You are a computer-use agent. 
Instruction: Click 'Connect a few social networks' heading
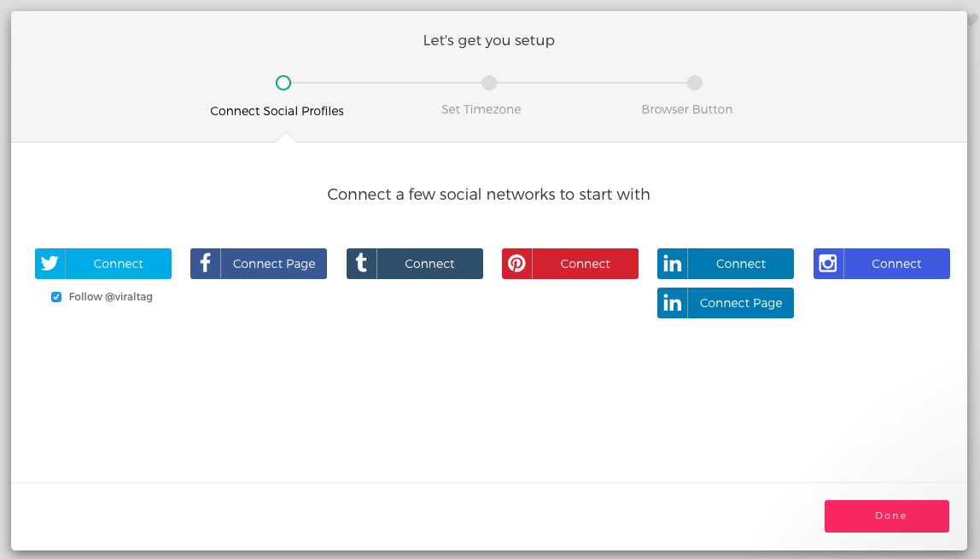(x=489, y=195)
